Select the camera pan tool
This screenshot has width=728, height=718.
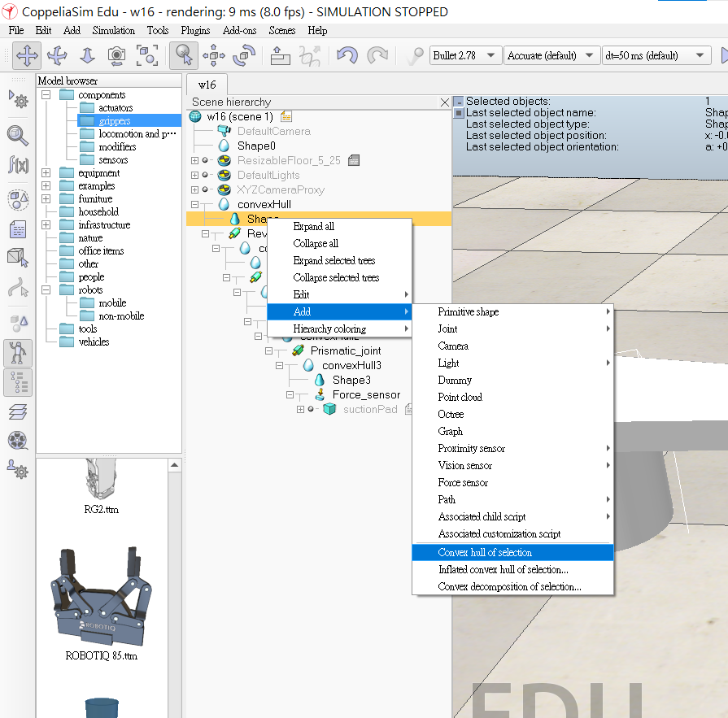pos(27,55)
